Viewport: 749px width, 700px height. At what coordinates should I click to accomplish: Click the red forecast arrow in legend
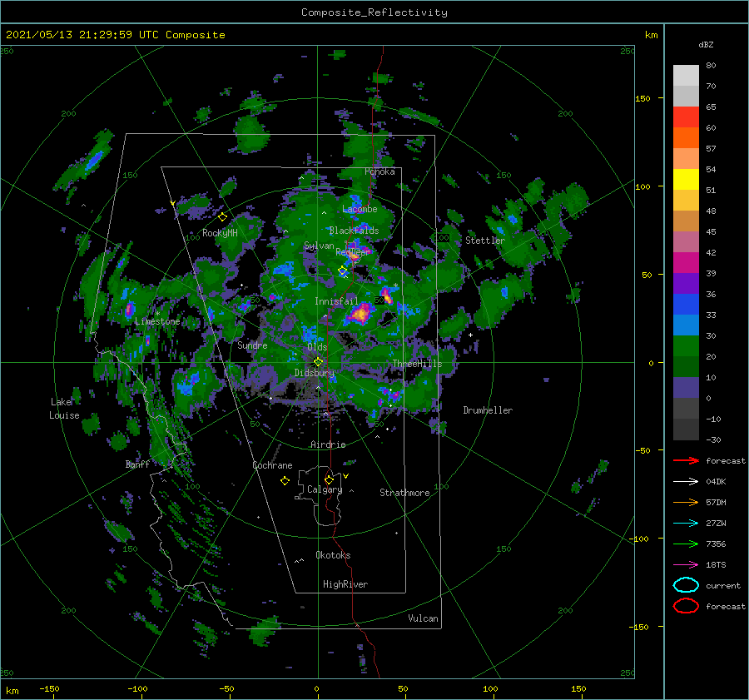686,460
